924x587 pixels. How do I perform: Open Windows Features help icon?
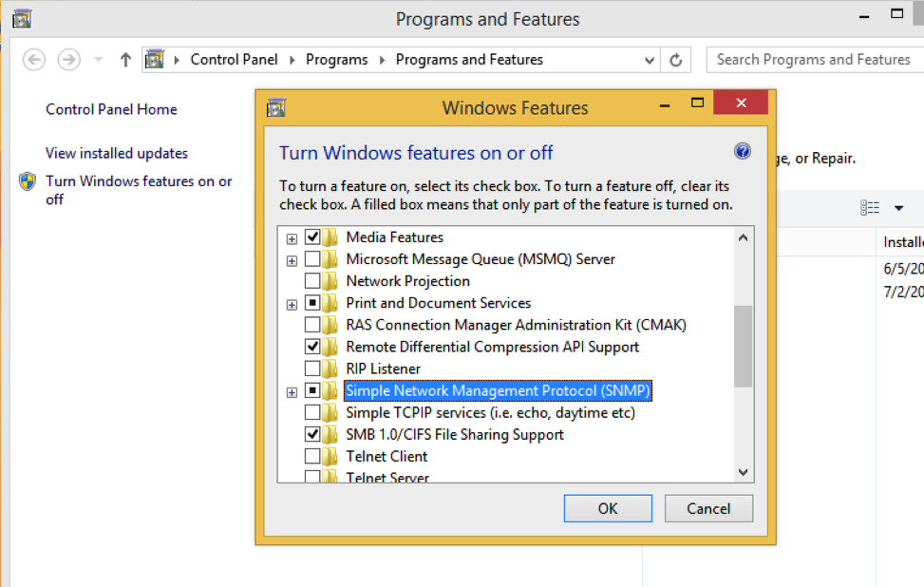743,151
